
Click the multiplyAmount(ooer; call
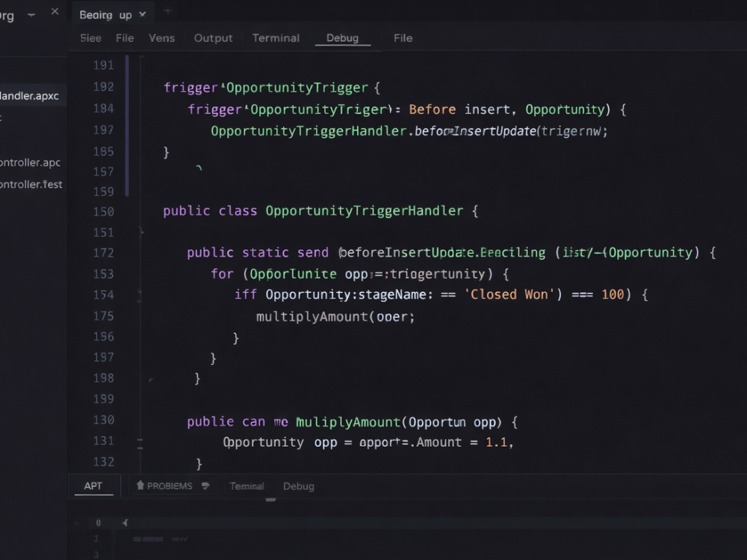point(335,317)
